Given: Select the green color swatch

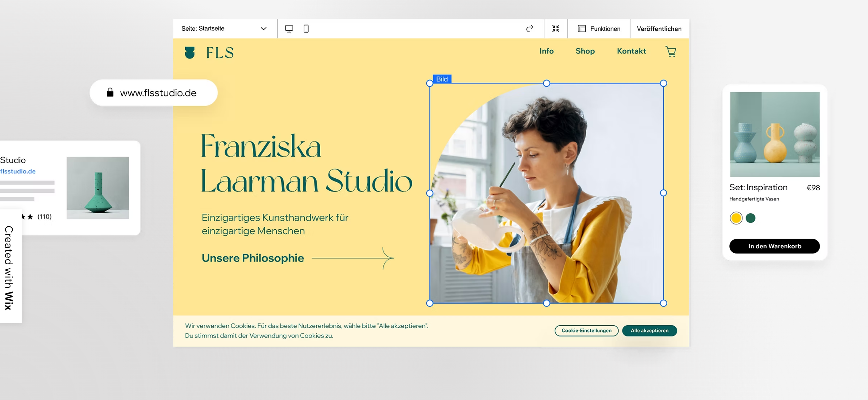Looking at the screenshot, I should click(751, 218).
